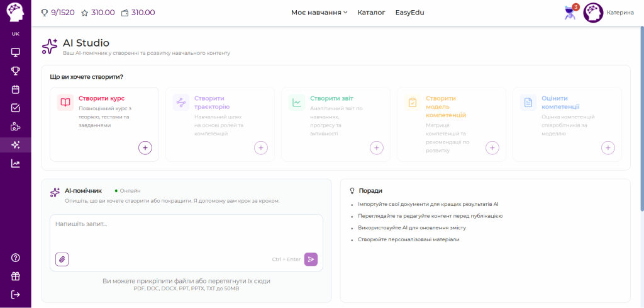Open the puzzle piece icon in the sidebar
The image size is (644, 308).
tap(15, 126)
